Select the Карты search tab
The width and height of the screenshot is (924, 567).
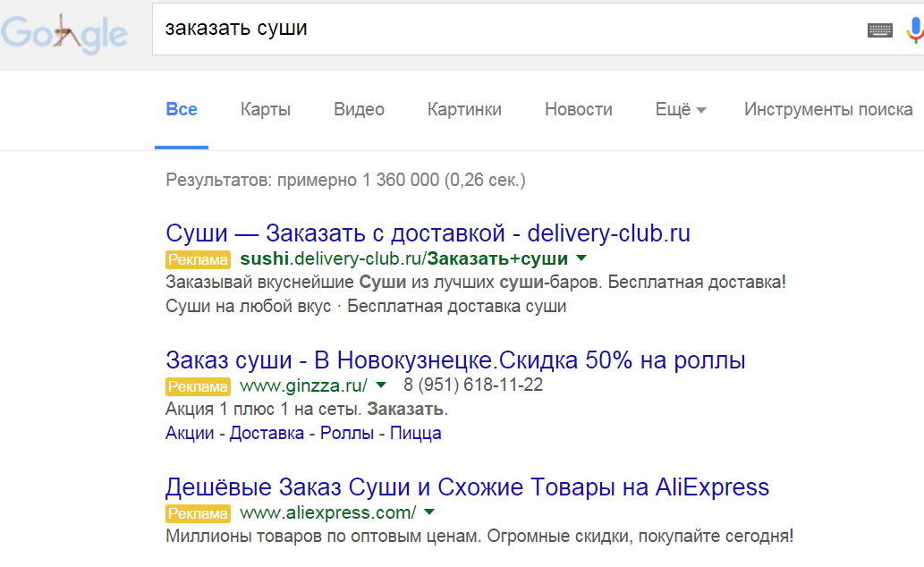coord(264,109)
